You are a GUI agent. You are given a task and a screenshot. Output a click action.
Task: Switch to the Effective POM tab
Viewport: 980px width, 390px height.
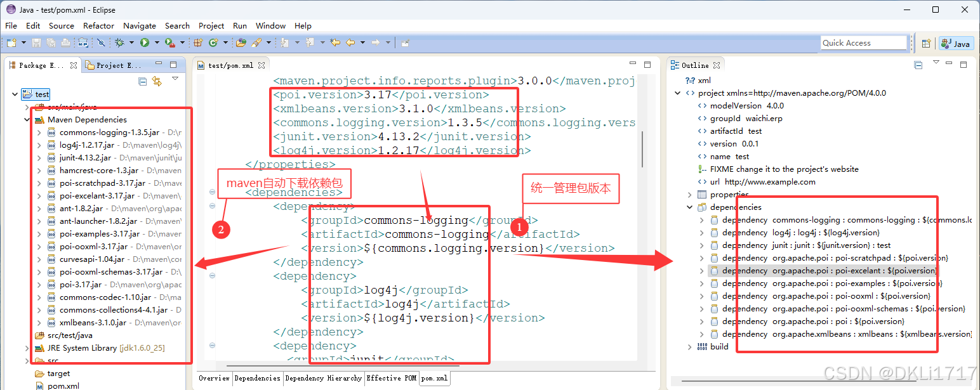(392, 378)
